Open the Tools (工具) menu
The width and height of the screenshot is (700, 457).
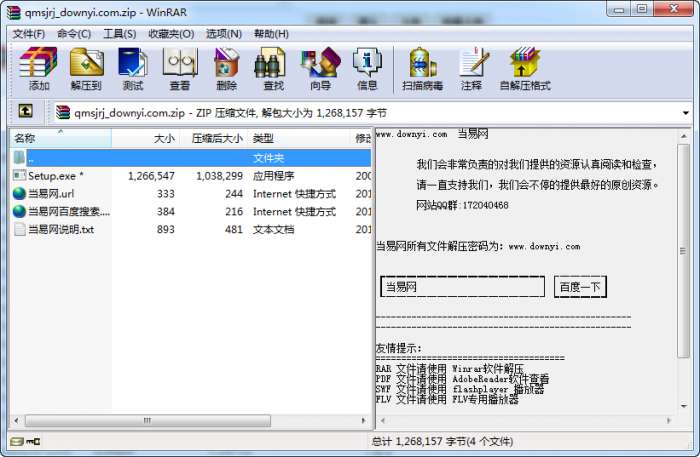click(120, 34)
